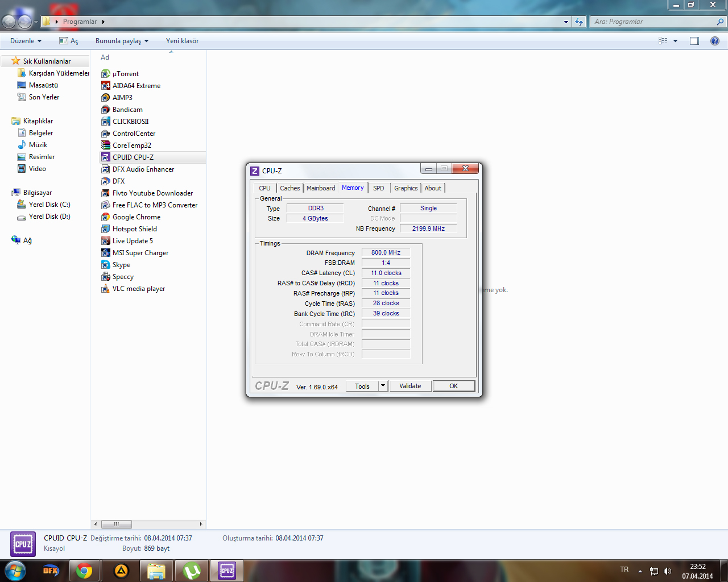Select the CPUID CPU-Z shortcut icon
The height and width of the screenshot is (582, 728).
click(105, 157)
